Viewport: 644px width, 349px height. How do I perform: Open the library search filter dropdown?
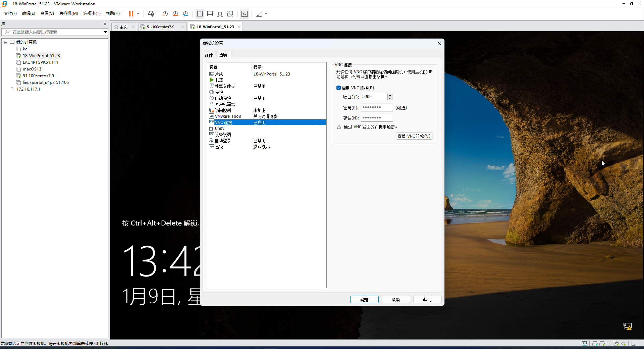pyautogui.click(x=105, y=32)
